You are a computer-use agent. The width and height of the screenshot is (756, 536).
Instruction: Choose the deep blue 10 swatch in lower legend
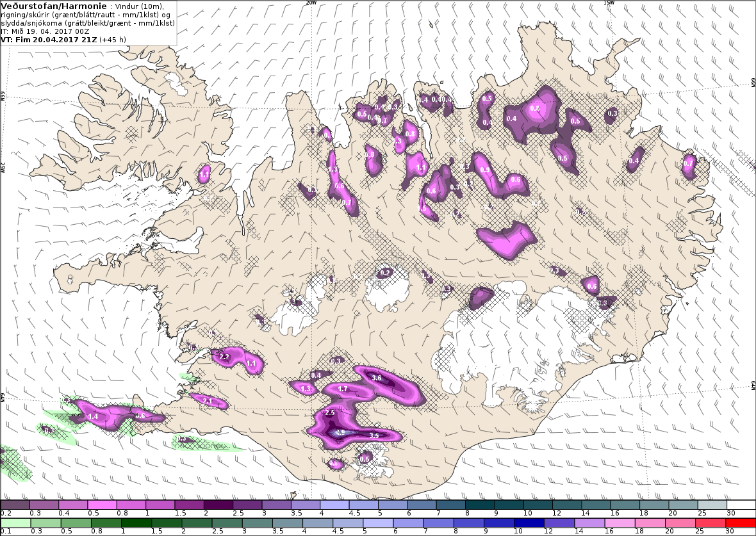(529, 523)
